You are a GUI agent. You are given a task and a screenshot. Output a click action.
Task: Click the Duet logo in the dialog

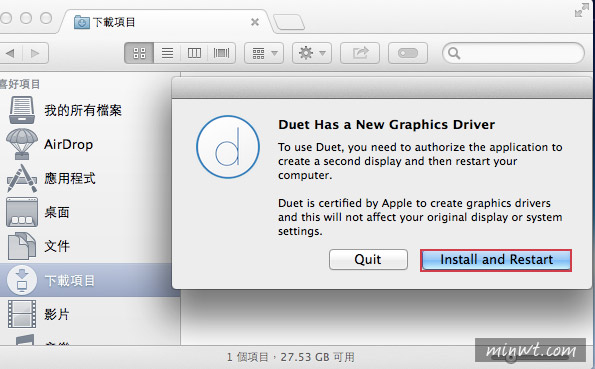[228, 147]
